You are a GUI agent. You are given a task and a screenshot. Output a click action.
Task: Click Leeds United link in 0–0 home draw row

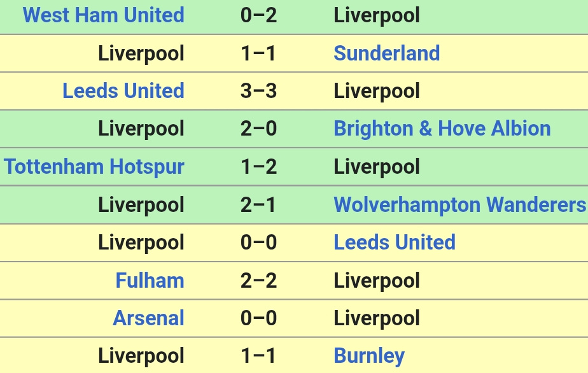pos(395,242)
